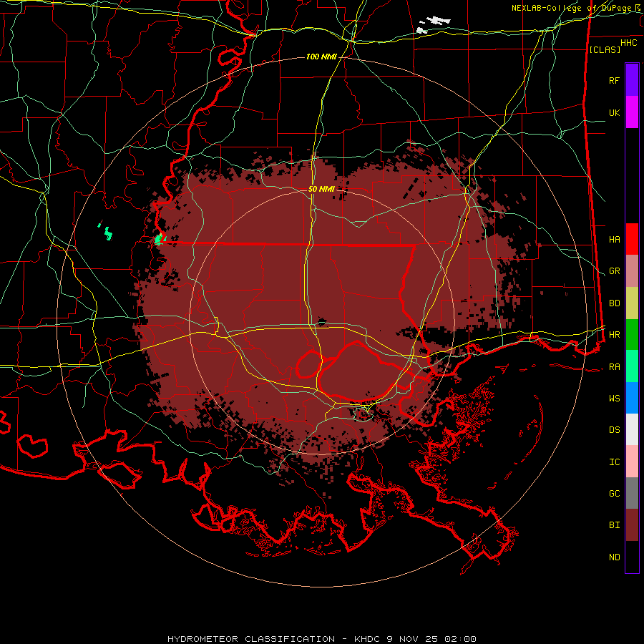Select the IC light pink legend swatch
Viewport: 644px width, 644px height.
[x=632, y=462]
